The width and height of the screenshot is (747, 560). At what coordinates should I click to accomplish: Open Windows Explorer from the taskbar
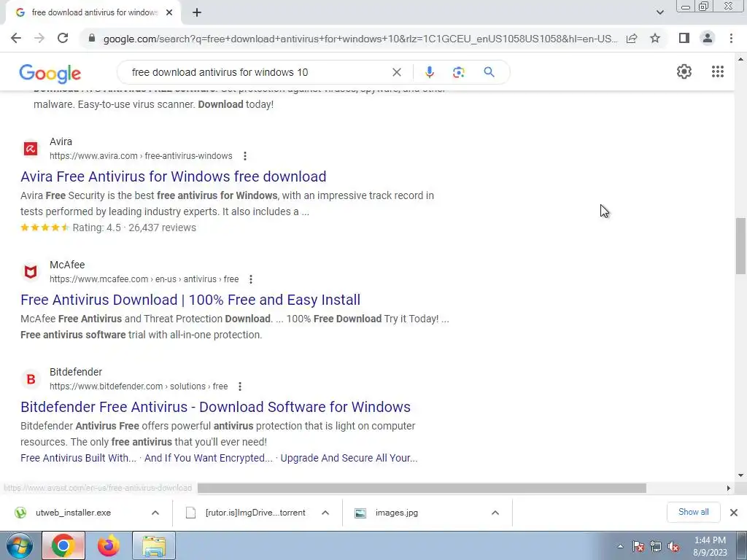pos(154,545)
